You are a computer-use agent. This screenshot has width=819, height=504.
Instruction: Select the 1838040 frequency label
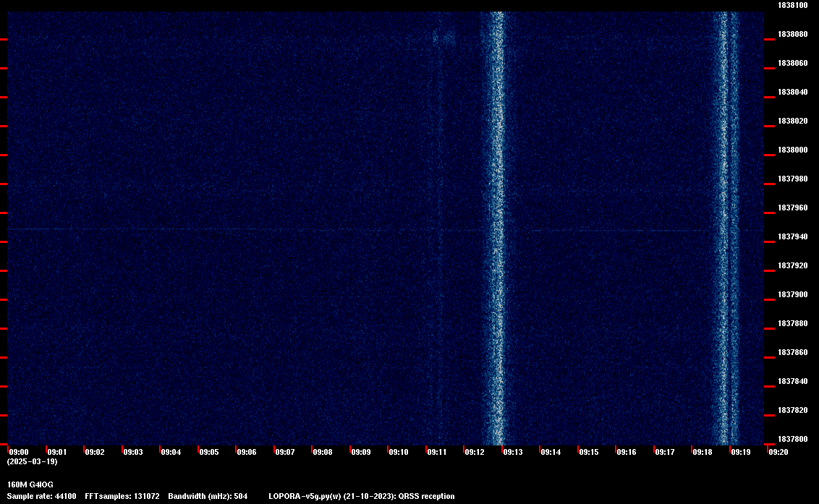coord(792,92)
